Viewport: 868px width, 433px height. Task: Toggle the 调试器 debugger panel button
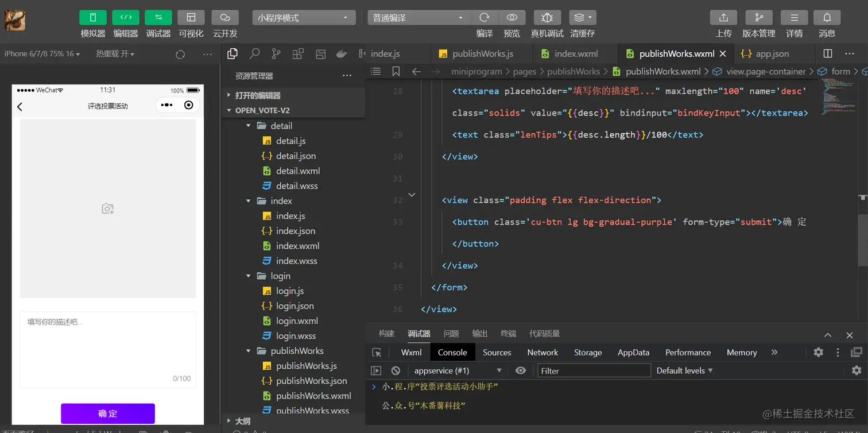(158, 18)
